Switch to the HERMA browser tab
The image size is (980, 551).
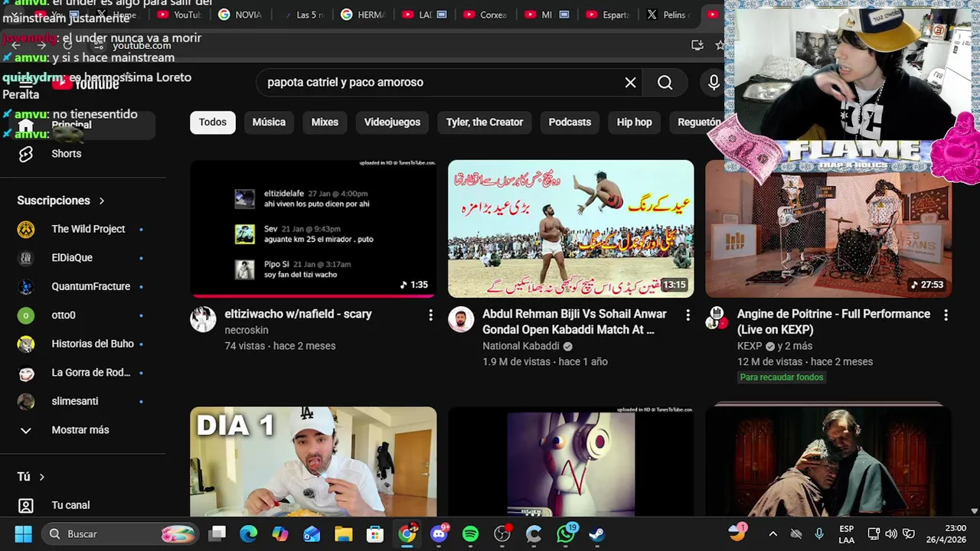click(363, 15)
